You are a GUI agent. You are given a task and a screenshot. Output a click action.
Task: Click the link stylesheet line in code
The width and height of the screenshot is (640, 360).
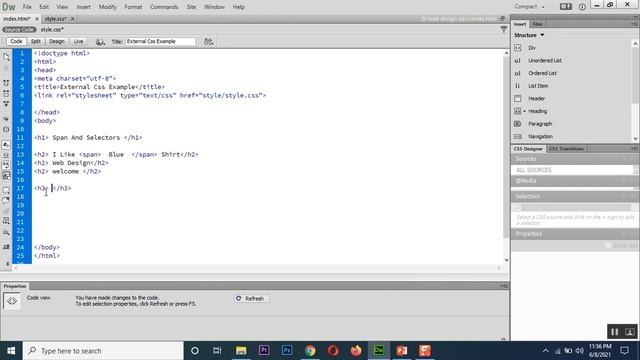point(150,96)
